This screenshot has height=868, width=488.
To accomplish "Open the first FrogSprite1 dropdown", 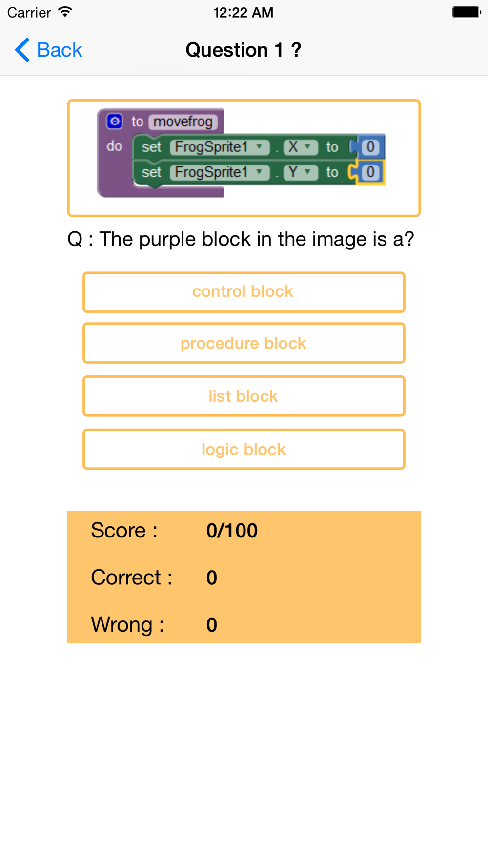I will click(x=220, y=147).
